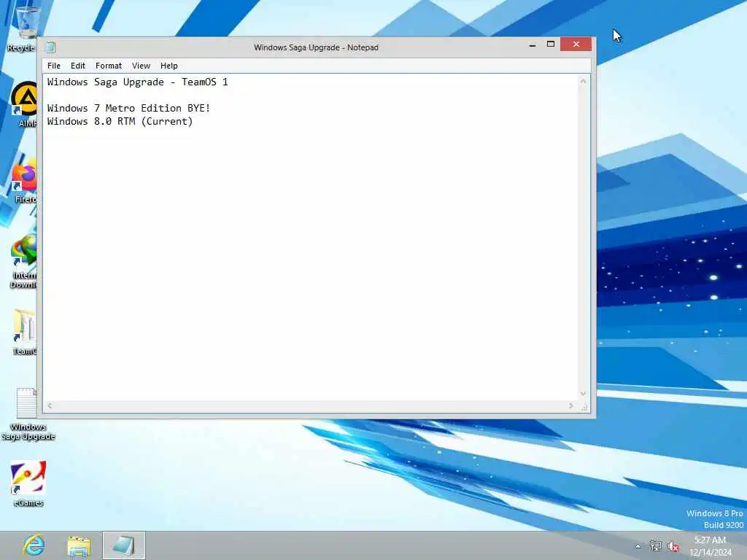Open Internet Explorer from the taskbar
This screenshot has width=747, height=560.
click(34, 545)
